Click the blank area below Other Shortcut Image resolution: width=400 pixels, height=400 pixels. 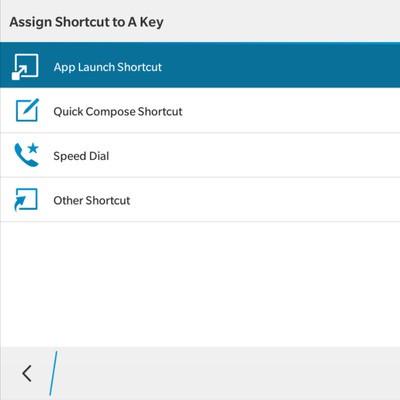[200, 284]
